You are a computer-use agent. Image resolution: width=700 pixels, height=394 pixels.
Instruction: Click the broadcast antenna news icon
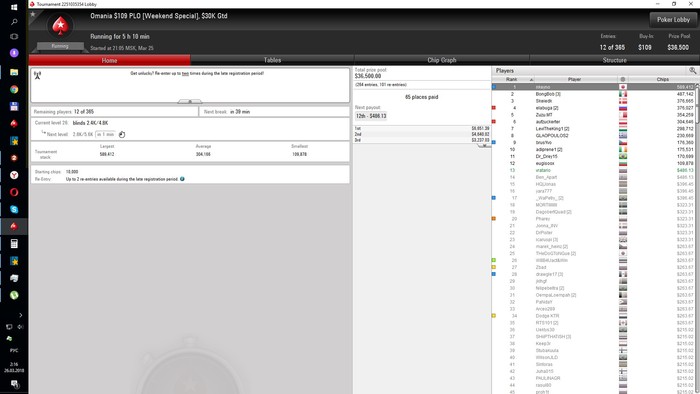[x=38, y=75]
